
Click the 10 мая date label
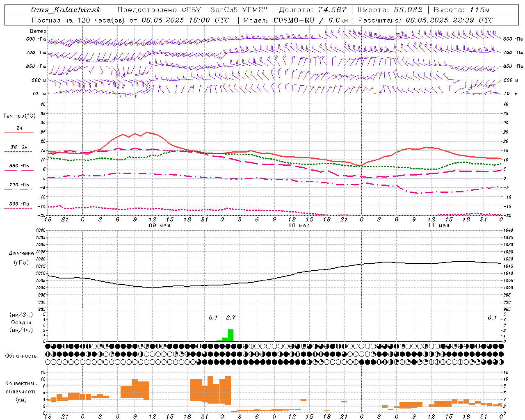(299, 226)
